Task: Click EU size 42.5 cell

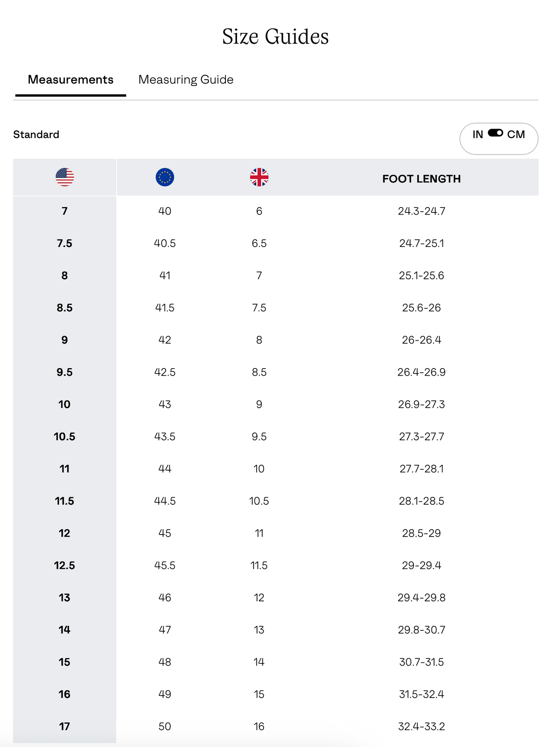Action: coord(165,372)
